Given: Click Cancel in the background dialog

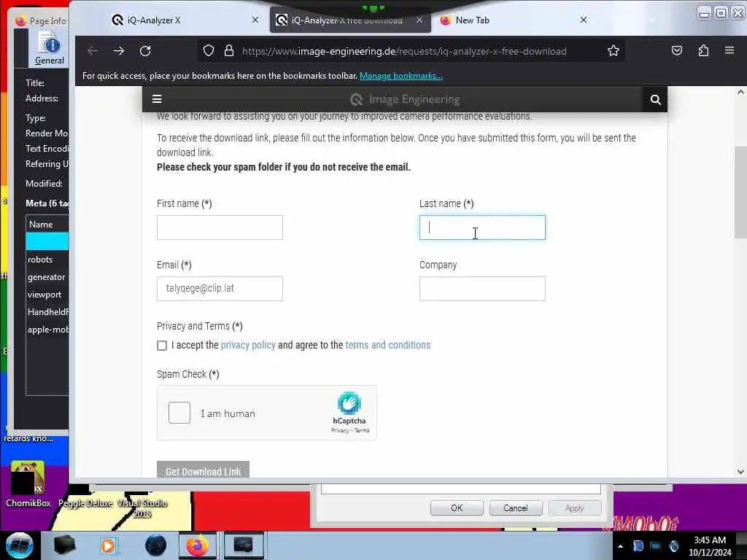Looking at the screenshot, I should (516, 508).
